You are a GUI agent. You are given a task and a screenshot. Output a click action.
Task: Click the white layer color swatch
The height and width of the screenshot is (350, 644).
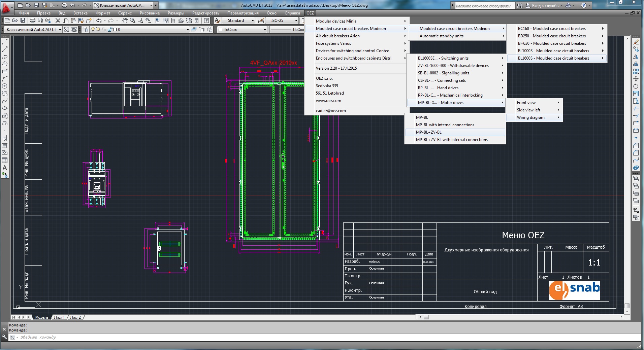point(115,30)
